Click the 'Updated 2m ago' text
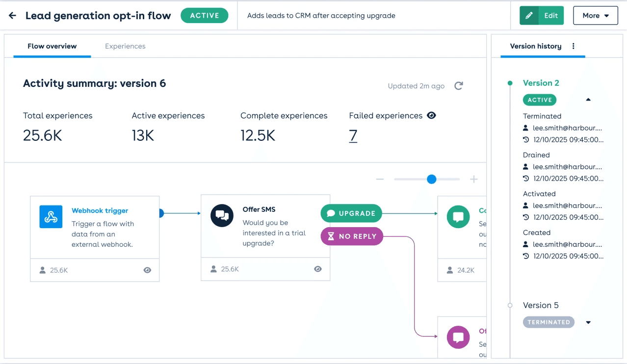This screenshot has width=627, height=364. click(x=416, y=86)
